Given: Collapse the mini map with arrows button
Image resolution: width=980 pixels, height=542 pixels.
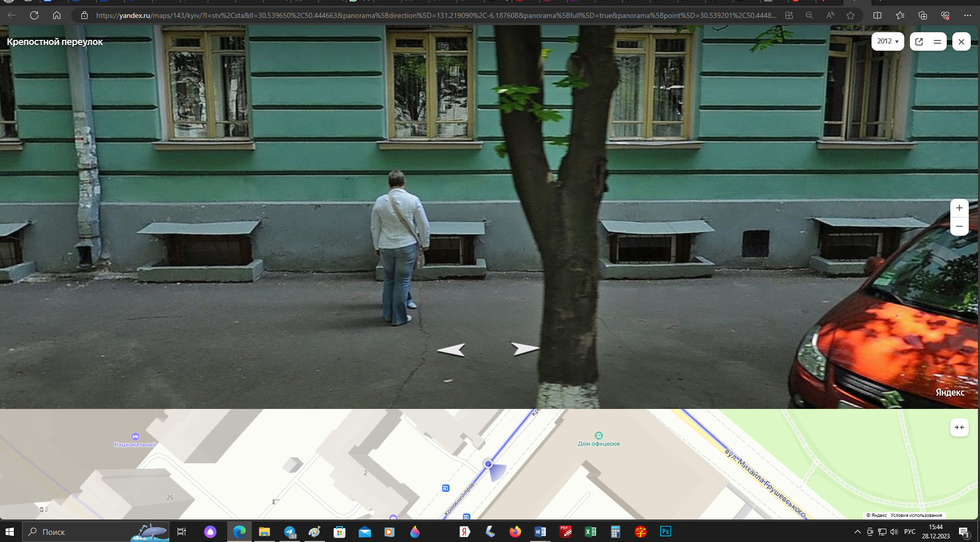Looking at the screenshot, I should 959,427.
